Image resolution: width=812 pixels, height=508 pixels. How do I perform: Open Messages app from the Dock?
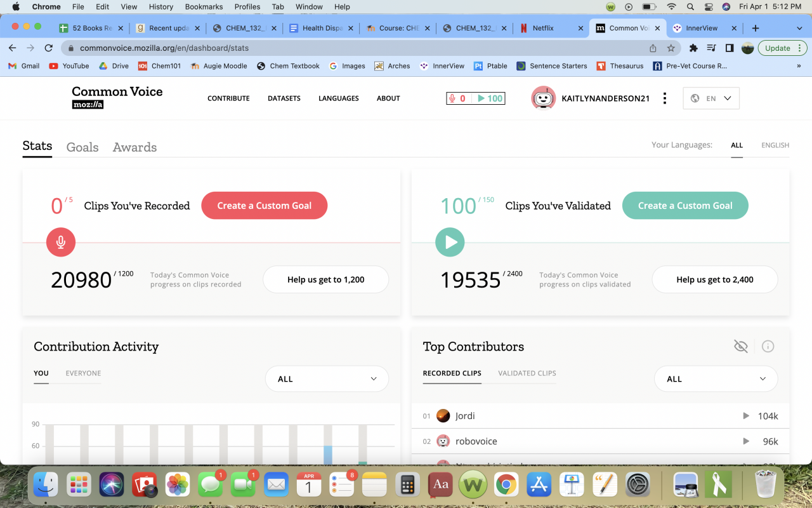(211, 485)
